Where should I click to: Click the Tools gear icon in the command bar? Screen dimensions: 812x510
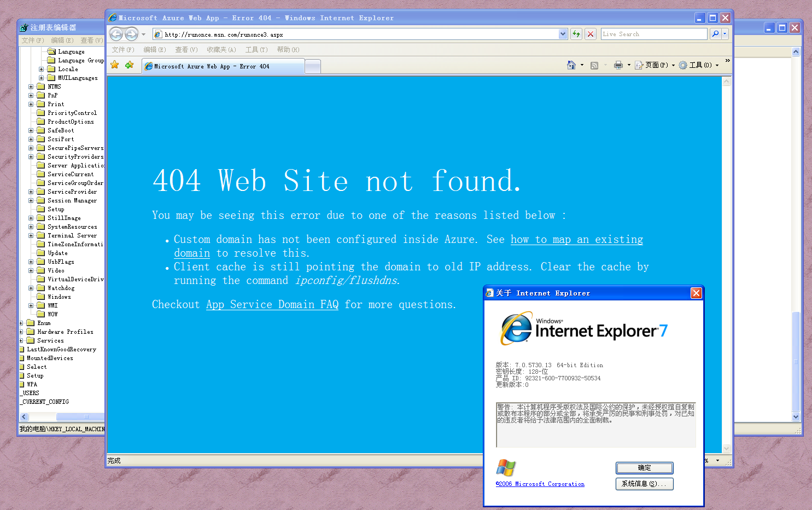(683, 65)
